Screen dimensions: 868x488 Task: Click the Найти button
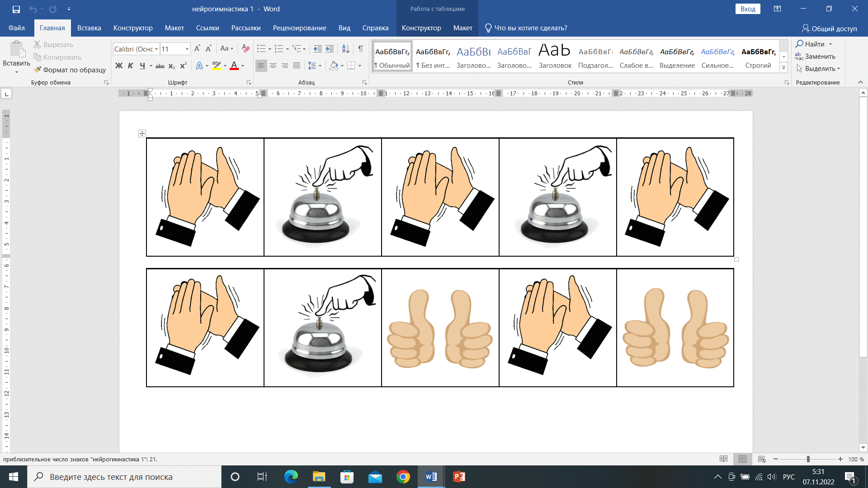click(x=814, y=44)
